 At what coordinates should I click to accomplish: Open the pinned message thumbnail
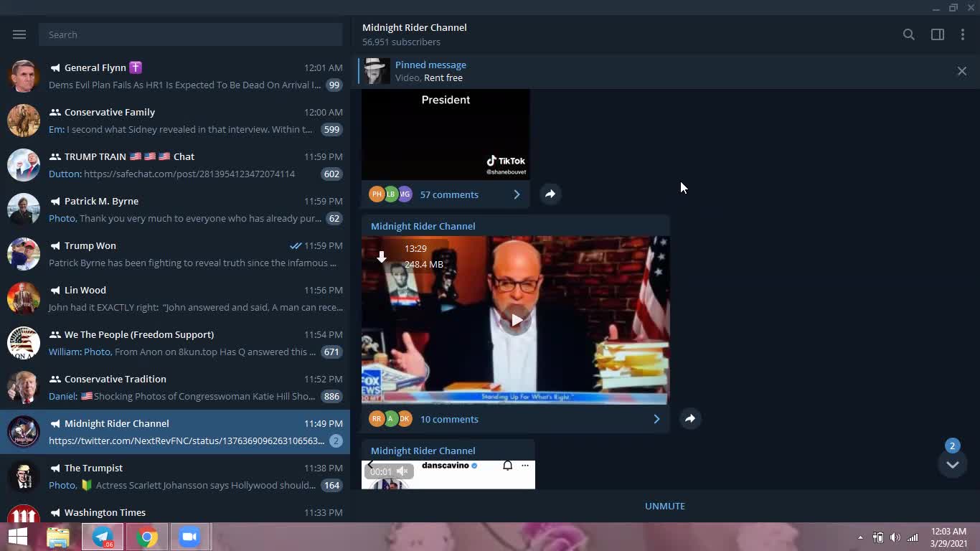377,71
